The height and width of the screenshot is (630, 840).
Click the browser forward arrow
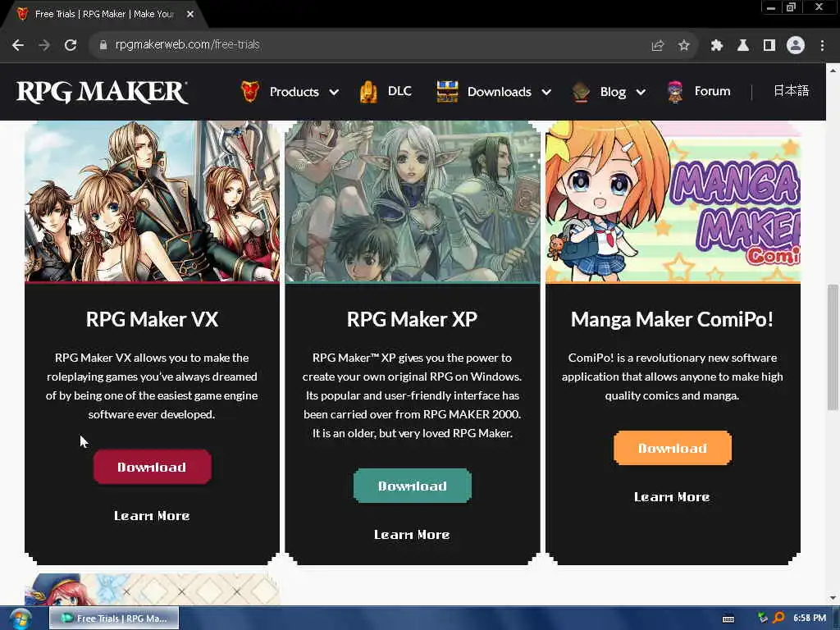click(44, 46)
